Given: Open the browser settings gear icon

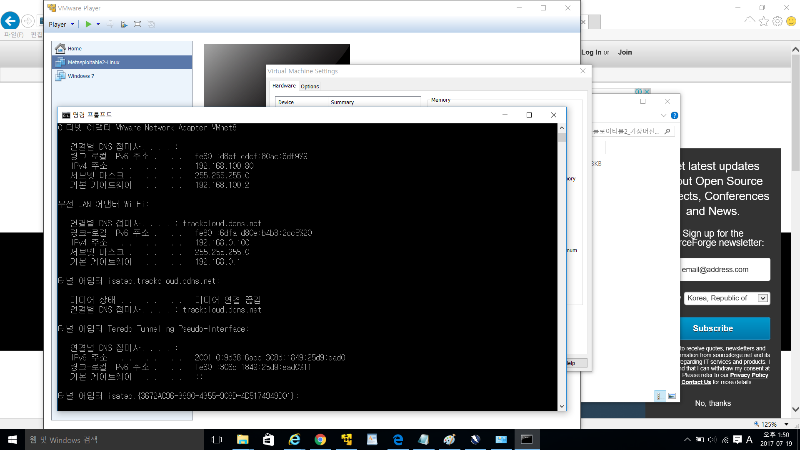Looking at the screenshot, I should coord(777,21).
